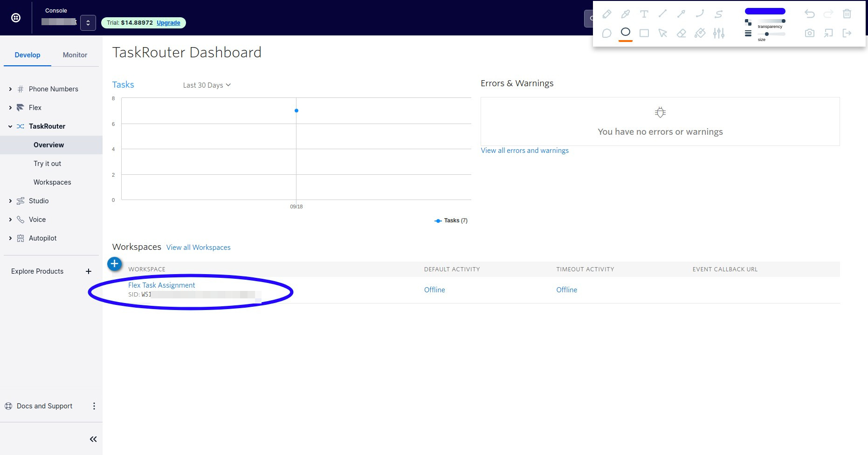Image resolution: width=868 pixels, height=455 pixels.
Task: Click the data point on the Tasks chart
Action: click(x=296, y=110)
